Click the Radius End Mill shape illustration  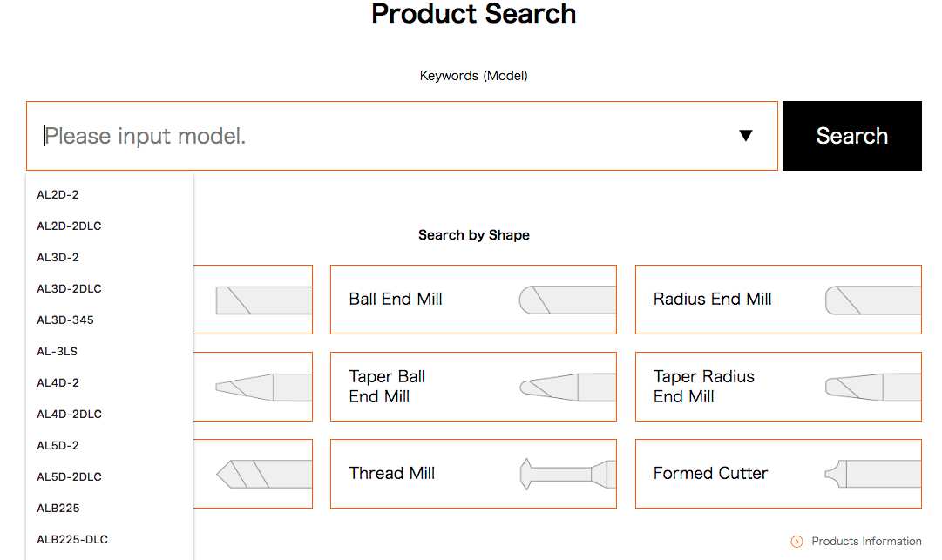[873, 300]
